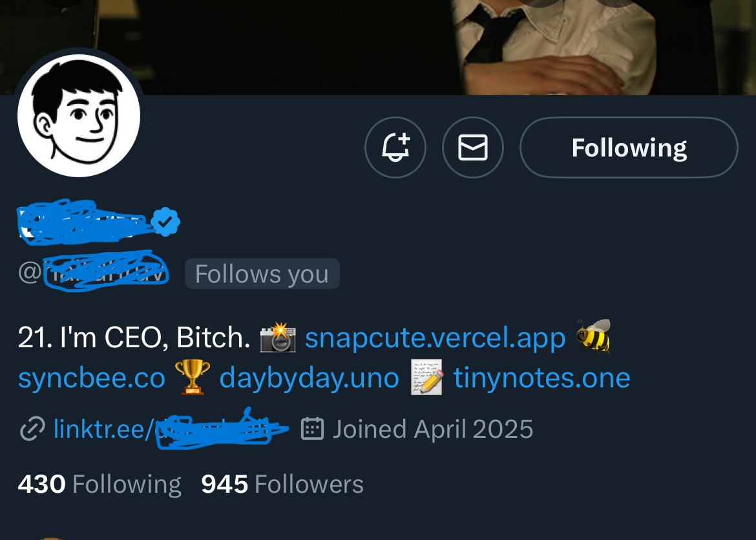Image resolution: width=756 pixels, height=540 pixels.
Task: Click the camera emoji in the bio
Action: pos(278,338)
